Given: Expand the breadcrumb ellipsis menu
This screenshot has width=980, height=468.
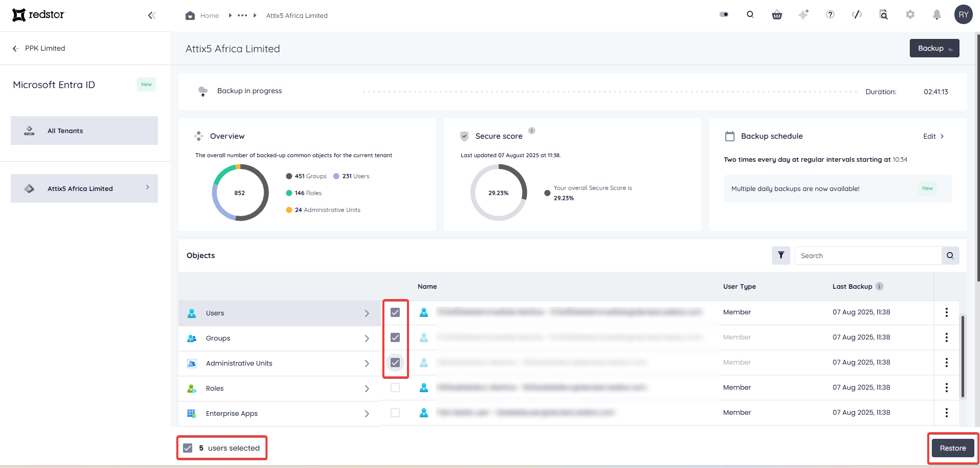Looking at the screenshot, I should [242, 15].
